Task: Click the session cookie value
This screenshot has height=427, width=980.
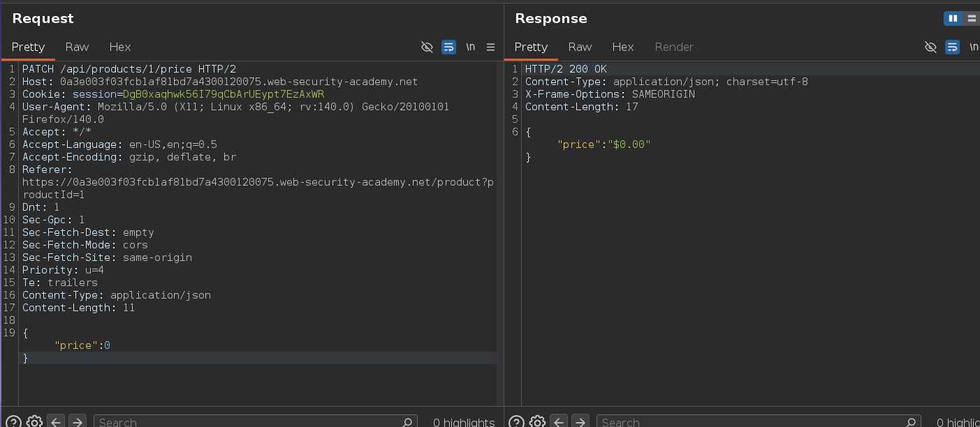Action: [x=224, y=94]
